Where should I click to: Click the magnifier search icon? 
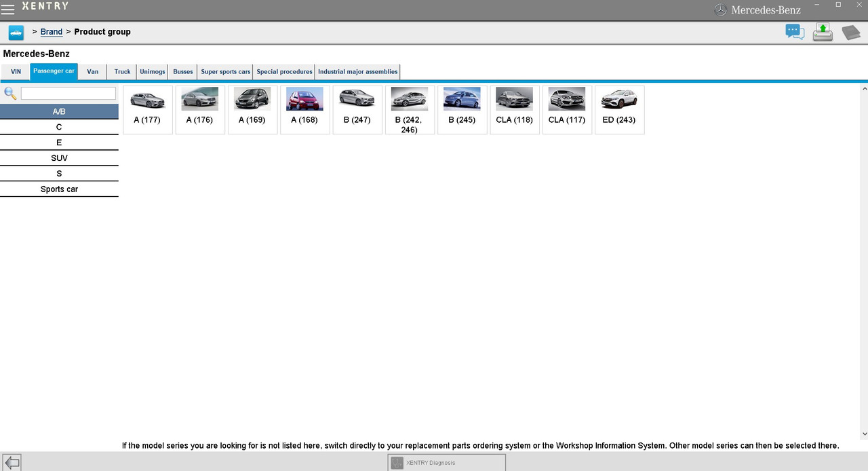[x=10, y=93]
